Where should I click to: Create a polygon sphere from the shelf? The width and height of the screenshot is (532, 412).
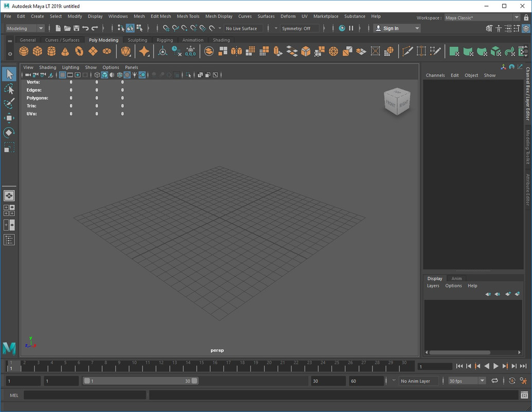pos(24,51)
